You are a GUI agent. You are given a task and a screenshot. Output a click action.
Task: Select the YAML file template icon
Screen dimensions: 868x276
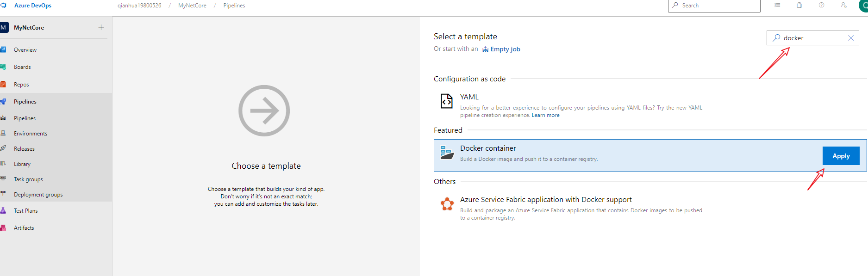pos(446,101)
